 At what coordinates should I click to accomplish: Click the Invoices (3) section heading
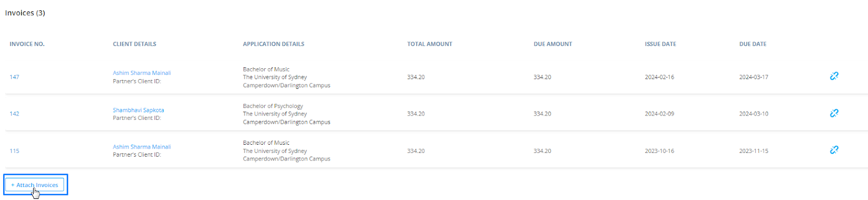pyautogui.click(x=25, y=13)
